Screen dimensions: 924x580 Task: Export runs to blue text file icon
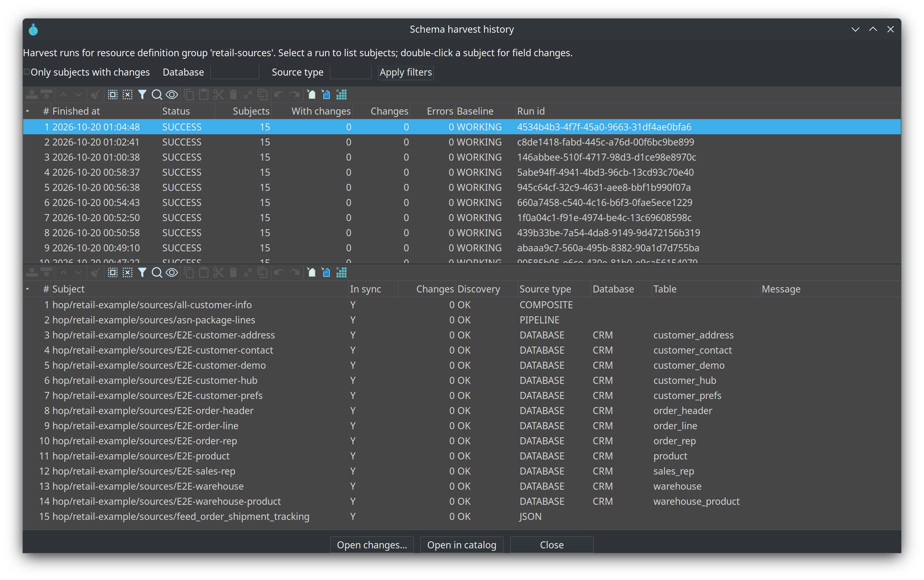[x=326, y=95]
